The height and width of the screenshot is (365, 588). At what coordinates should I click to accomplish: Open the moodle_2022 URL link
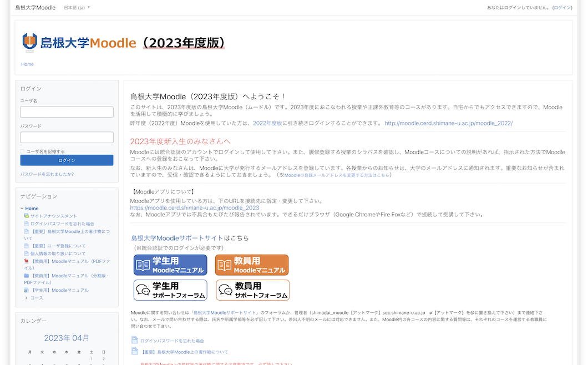(x=449, y=123)
